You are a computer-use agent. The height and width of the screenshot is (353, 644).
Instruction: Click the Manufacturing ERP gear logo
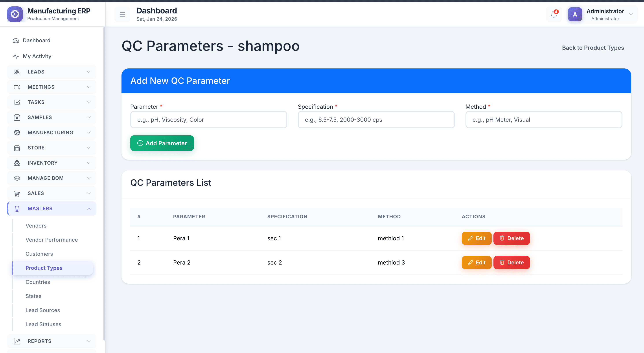15,14
